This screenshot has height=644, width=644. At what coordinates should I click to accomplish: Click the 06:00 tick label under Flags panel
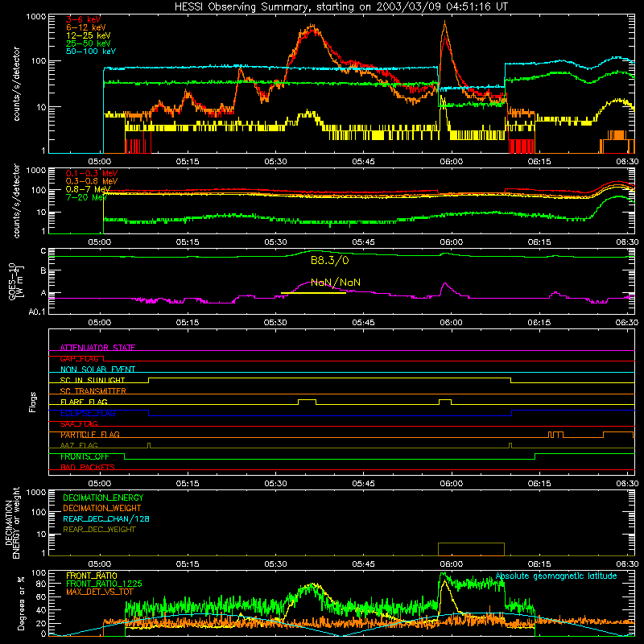tap(451, 484)
